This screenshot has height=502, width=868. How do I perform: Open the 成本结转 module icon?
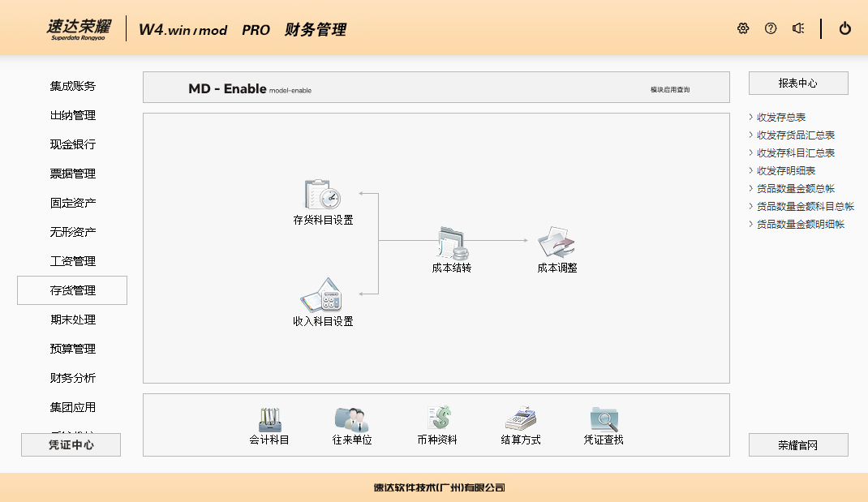pyautogui.click(x=452, y=242)
